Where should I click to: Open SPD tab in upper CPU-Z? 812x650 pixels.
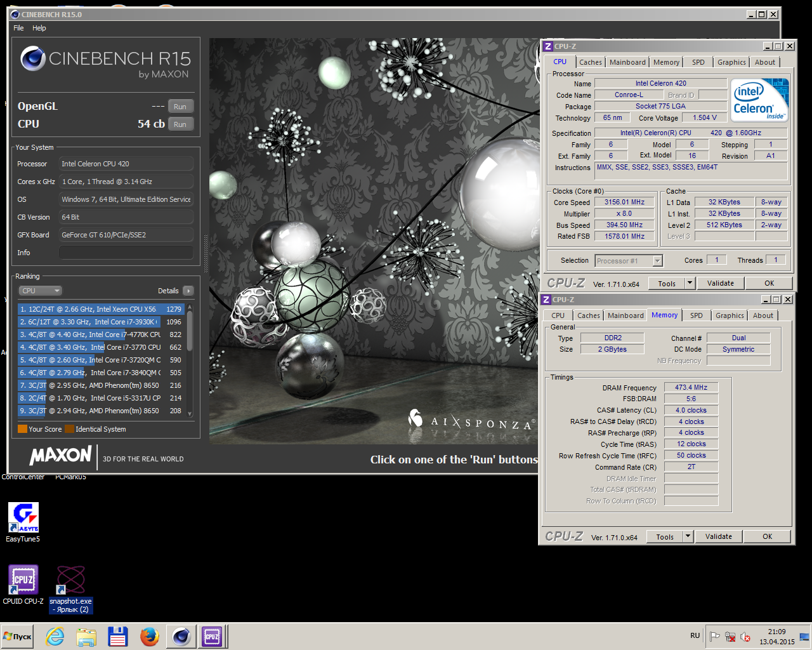tap(698, 62)
